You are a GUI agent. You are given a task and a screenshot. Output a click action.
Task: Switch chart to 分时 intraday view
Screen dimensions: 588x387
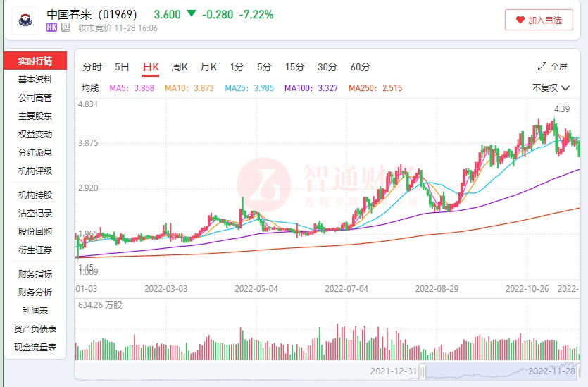pos(92,68)
